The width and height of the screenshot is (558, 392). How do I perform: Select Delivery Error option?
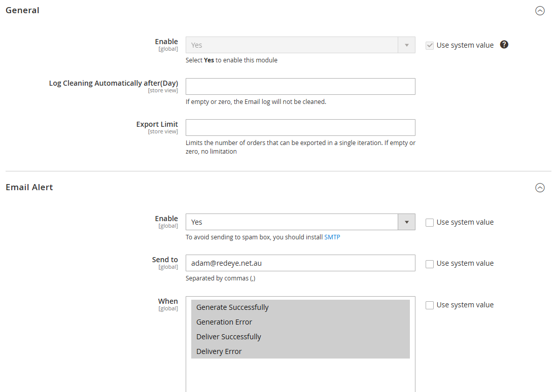(x=219, y=351)
